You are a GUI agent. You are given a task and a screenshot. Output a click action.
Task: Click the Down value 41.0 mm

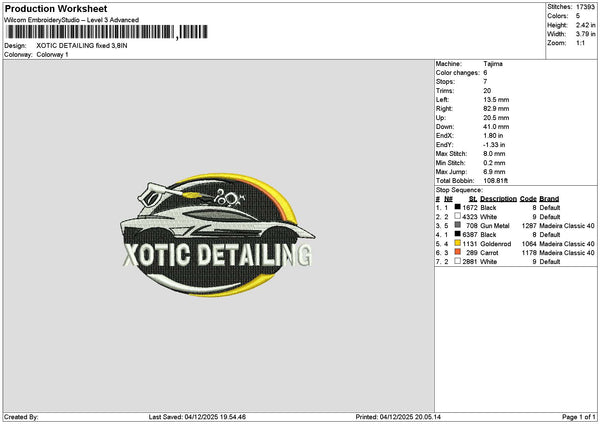(496, 127)
